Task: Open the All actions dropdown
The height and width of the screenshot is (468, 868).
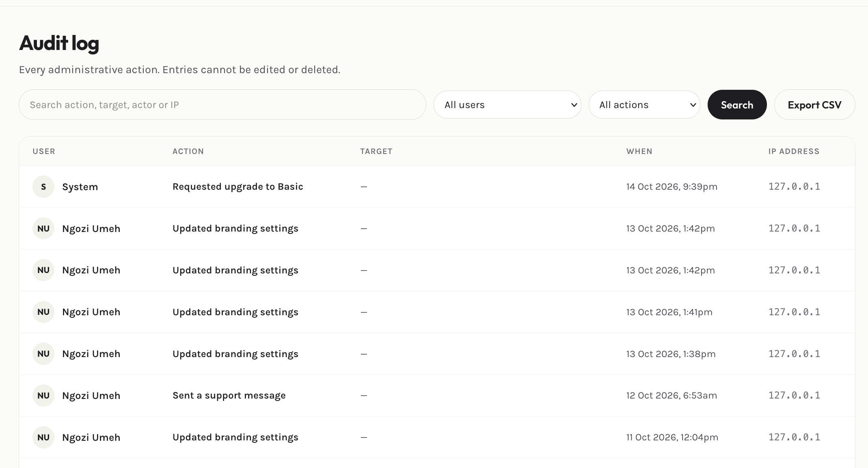Action: (x=644, y=105)
